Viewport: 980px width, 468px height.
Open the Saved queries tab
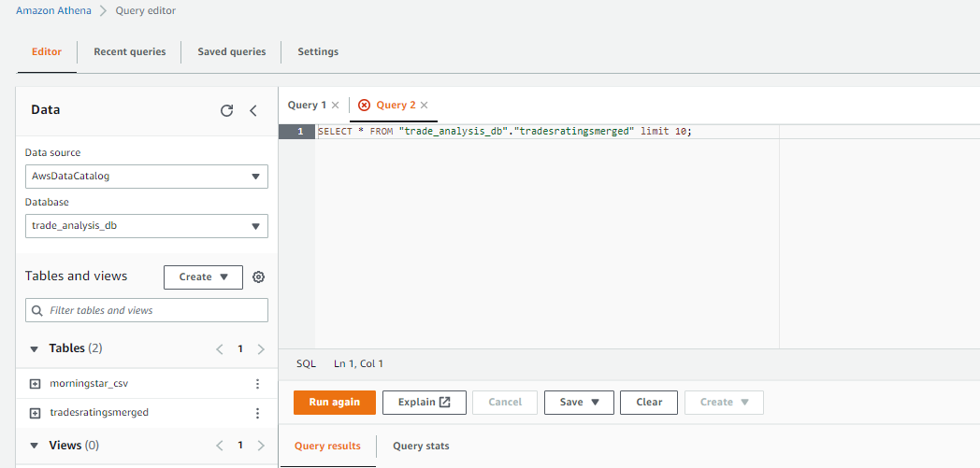tap(232, 51)
